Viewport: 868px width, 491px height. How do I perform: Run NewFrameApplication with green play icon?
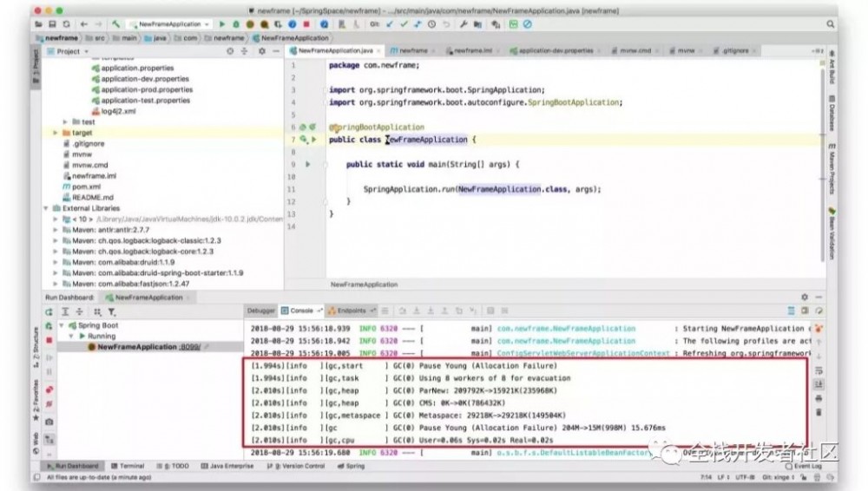tap(222, 24)
